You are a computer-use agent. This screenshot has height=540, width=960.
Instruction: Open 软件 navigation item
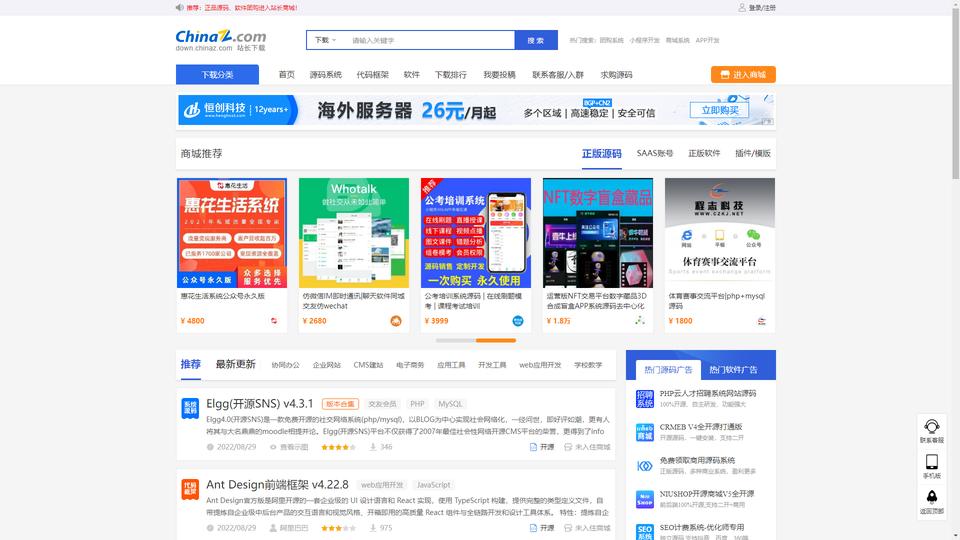412,75
